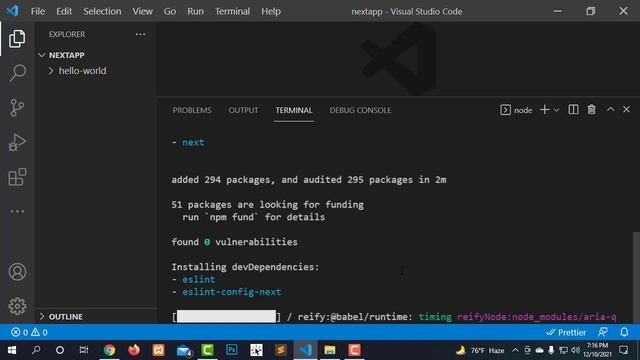Select the TERMINAL tab

(293, 110)
